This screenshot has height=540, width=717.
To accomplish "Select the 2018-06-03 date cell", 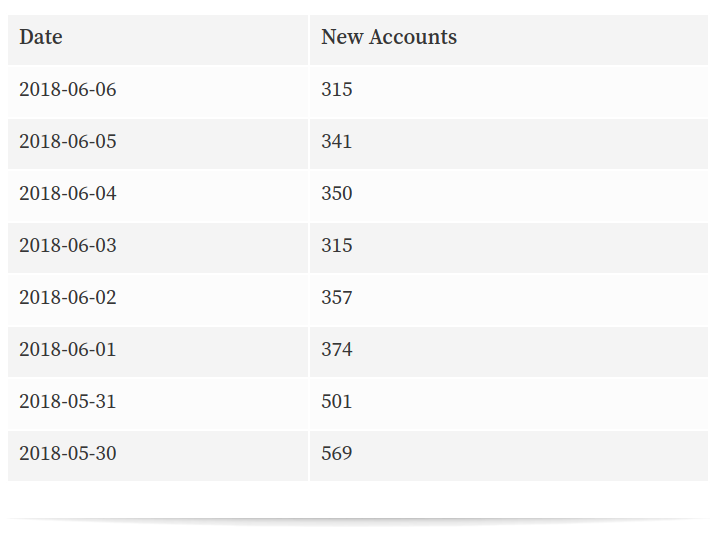I will pos(158,248).
